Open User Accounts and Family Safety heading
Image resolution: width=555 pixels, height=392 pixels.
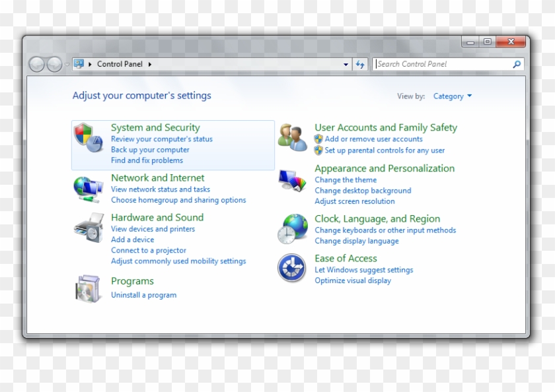pyautogui.click(x=386, y=127)
